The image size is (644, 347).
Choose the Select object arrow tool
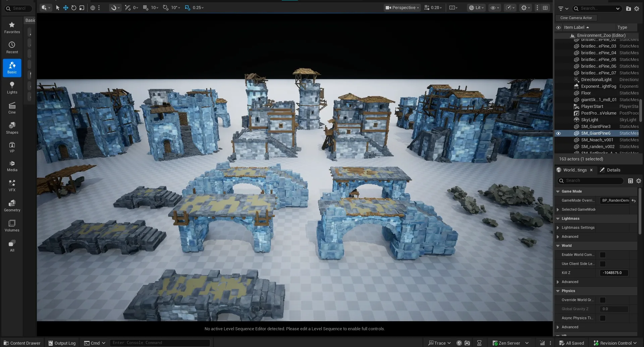click(58, 8)
